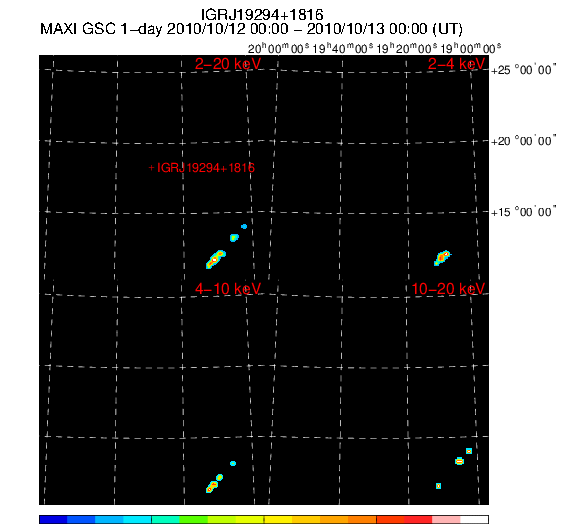Click the 10-20 keV panel label

pyautogui.click(x=448, y=289)
